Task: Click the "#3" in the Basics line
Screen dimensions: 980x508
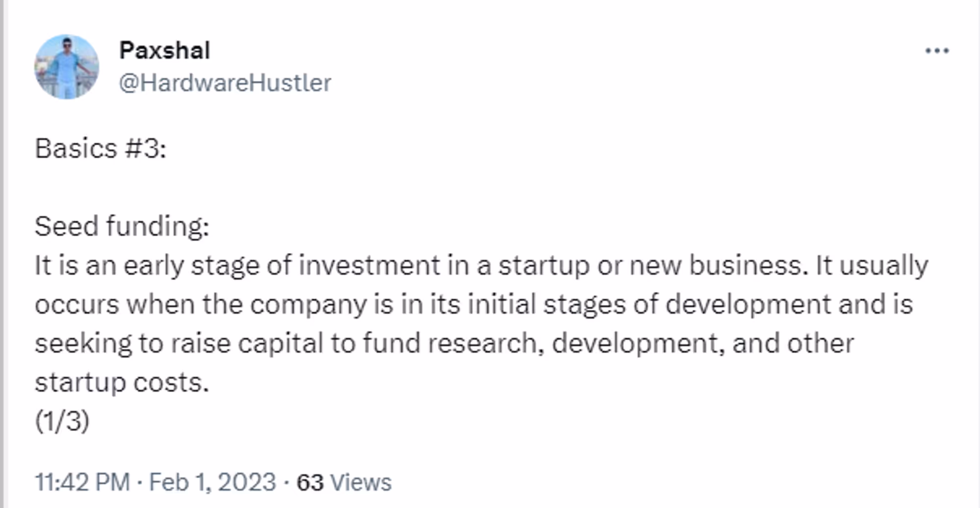Action: pos(142,148)
